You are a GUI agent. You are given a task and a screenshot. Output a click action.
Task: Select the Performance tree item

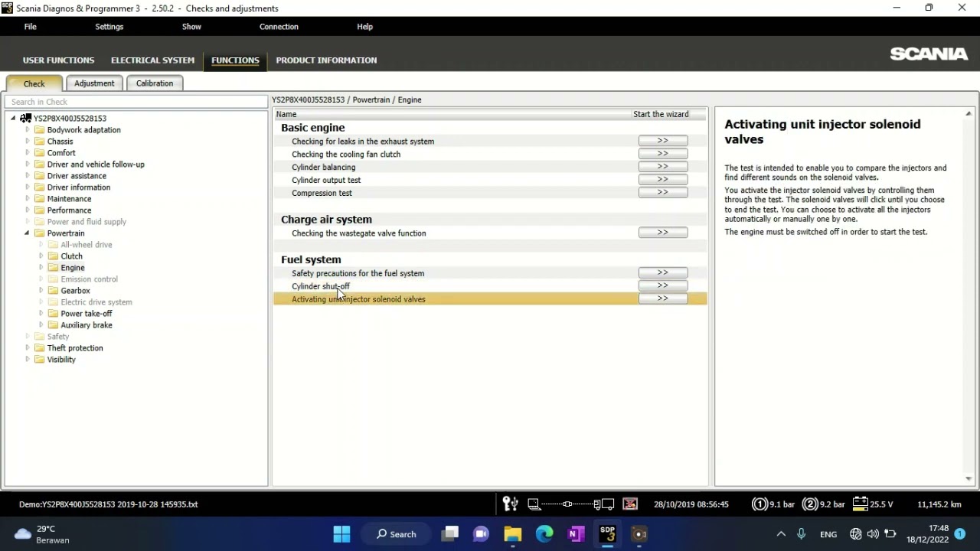(69, 210)
